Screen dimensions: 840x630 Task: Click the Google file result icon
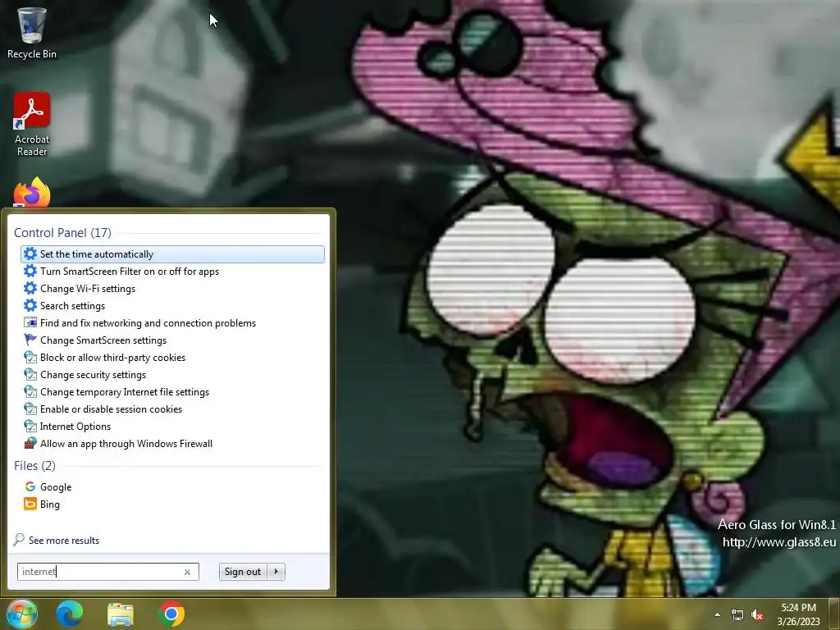tap(30, 486)
